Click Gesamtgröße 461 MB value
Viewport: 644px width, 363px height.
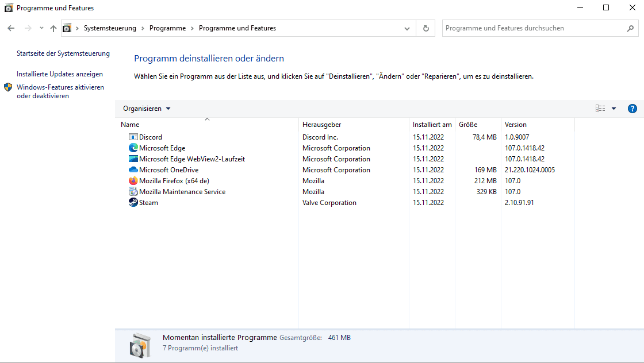pyautogui.click(x=339, y=338)
